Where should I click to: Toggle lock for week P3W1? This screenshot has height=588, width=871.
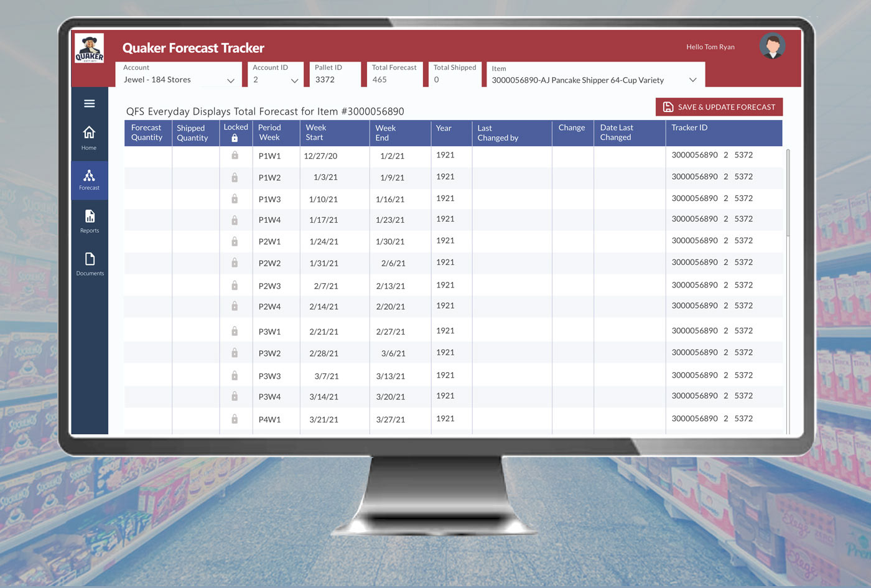coord(235,331)
